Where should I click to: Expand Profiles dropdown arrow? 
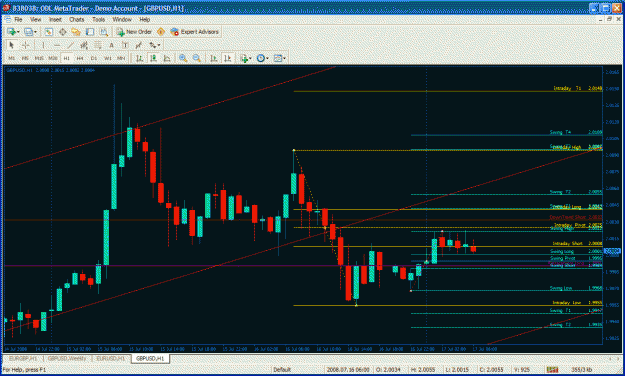[x=35, y=32]
